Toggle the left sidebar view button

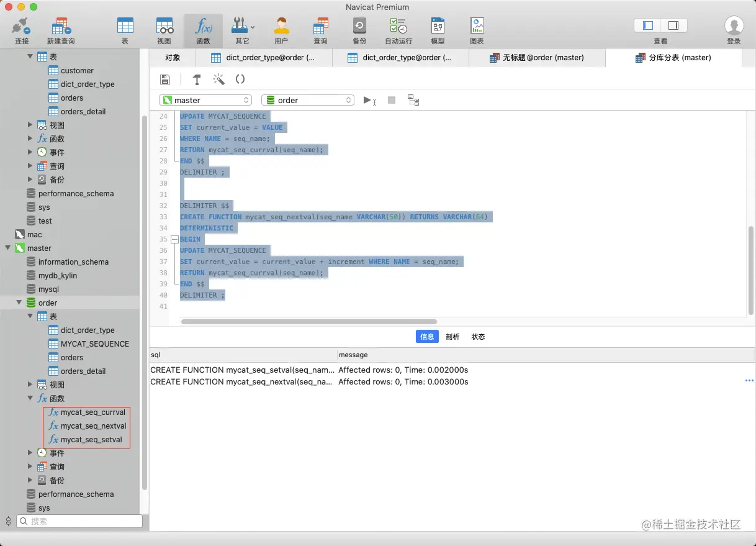648,25
